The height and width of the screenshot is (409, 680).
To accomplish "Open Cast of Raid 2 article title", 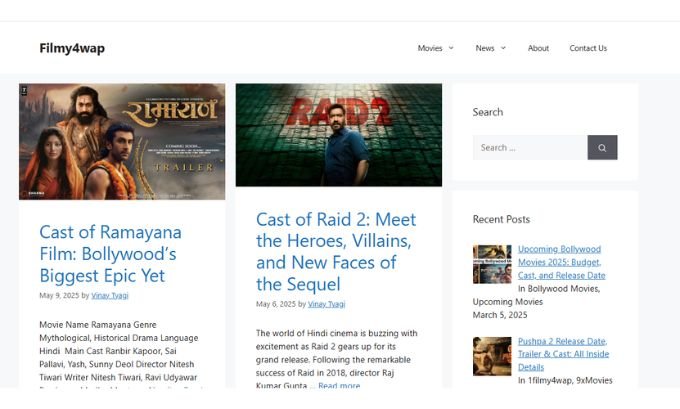I will (336, 252).
